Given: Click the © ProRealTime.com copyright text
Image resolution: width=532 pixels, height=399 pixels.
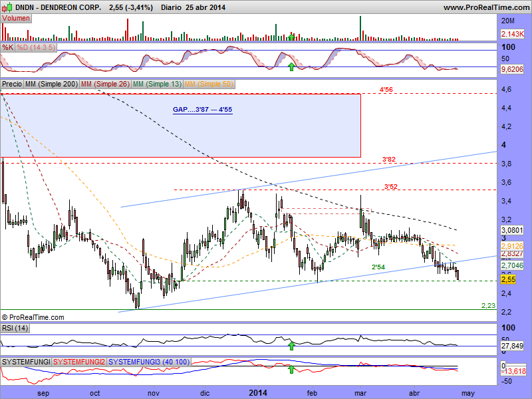Looking at the screenshot, I should point(33,317).
